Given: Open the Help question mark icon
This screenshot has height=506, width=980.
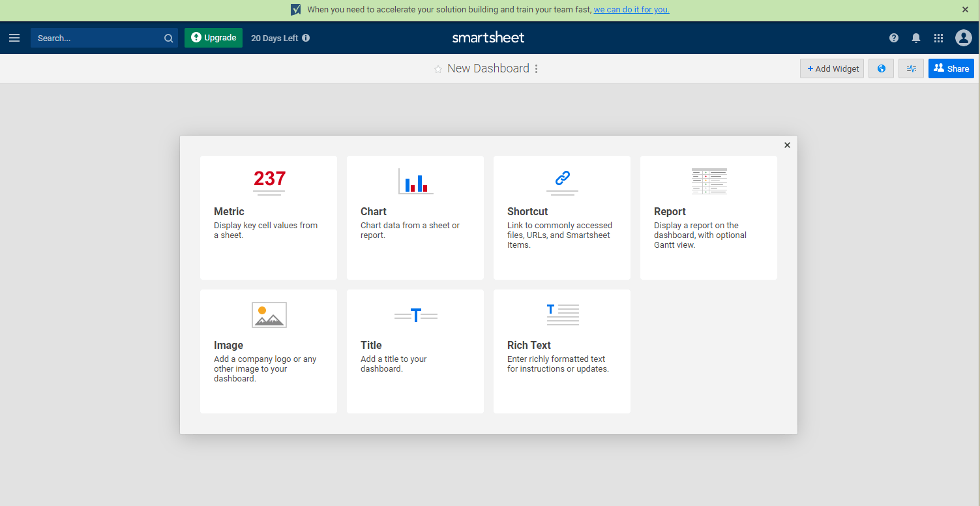Looking at the screenshot, I should click(x=894, y=38).
